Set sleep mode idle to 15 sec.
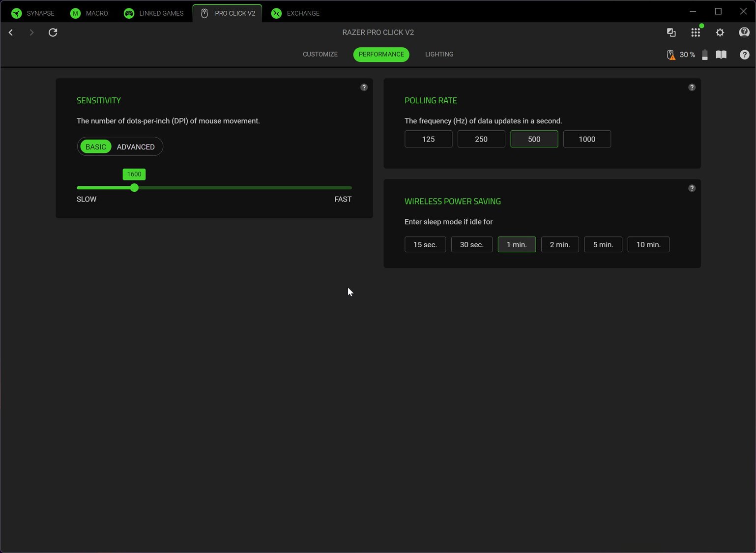Viewport: 756px width, 553px height. (x=425, y=245)
